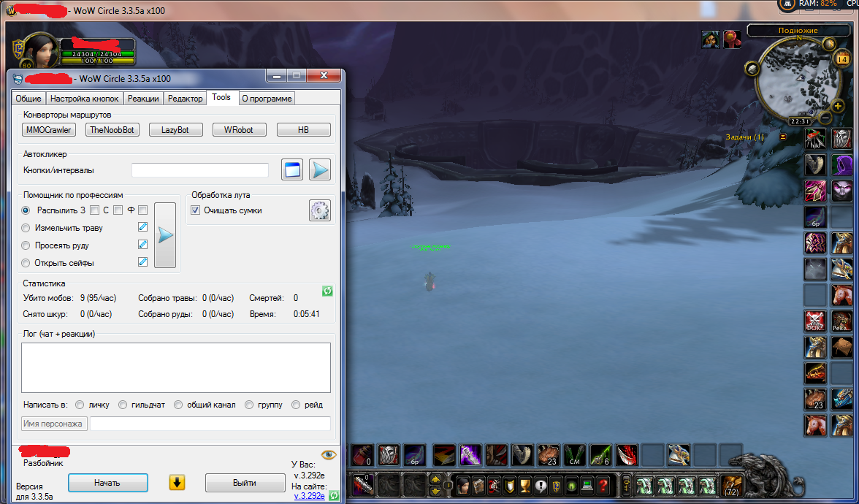Click the WRobot converter button
The image size is (859, 504).
pyautogui.click(x=240, y=130)
